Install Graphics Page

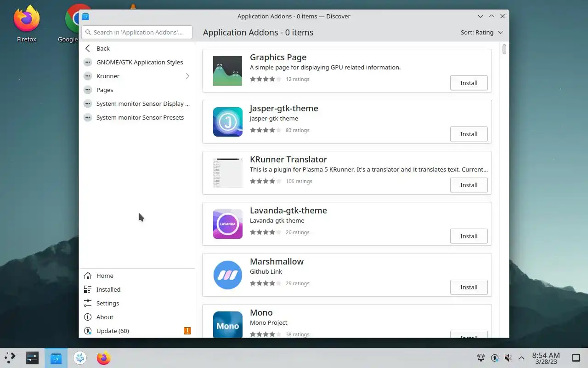click(469, 83)
